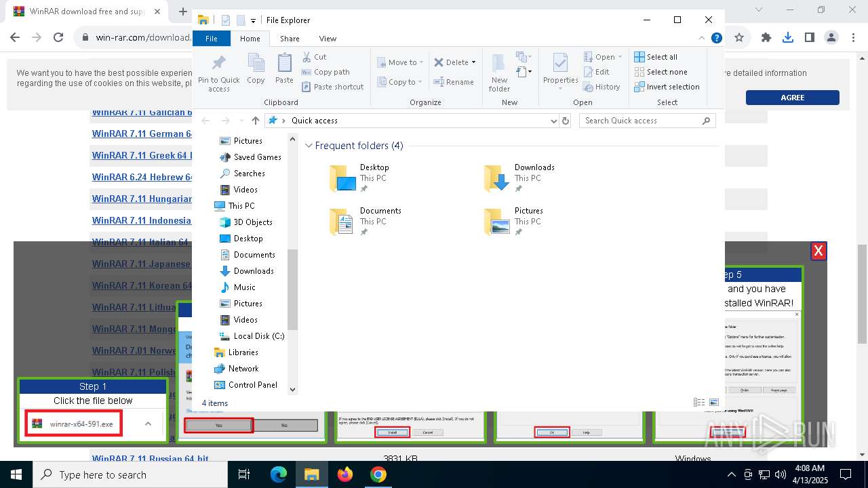Open recent locations dropdown arrow
The width and height of the screenshot is (868, 488).
240,121
